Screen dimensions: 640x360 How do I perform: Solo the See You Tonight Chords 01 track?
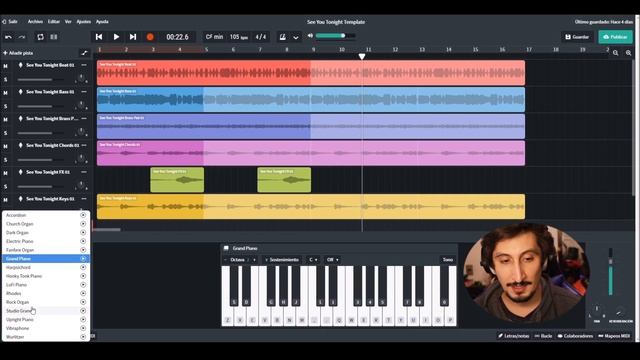[x=5, y=160]
